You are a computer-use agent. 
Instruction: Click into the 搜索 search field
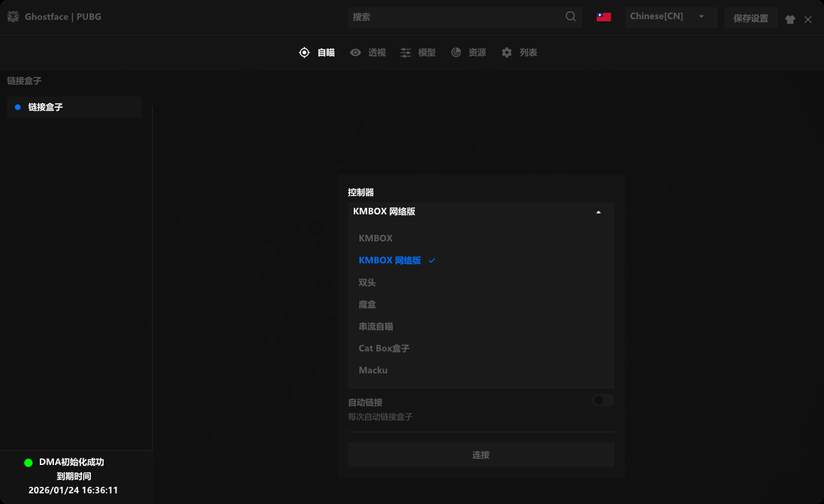coord(455,17)
